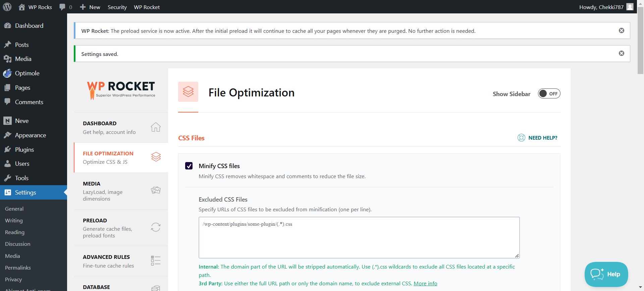644x291 pixels.
Task: Click the Media library icon in sidebar
Action: [x=7, y=59]
